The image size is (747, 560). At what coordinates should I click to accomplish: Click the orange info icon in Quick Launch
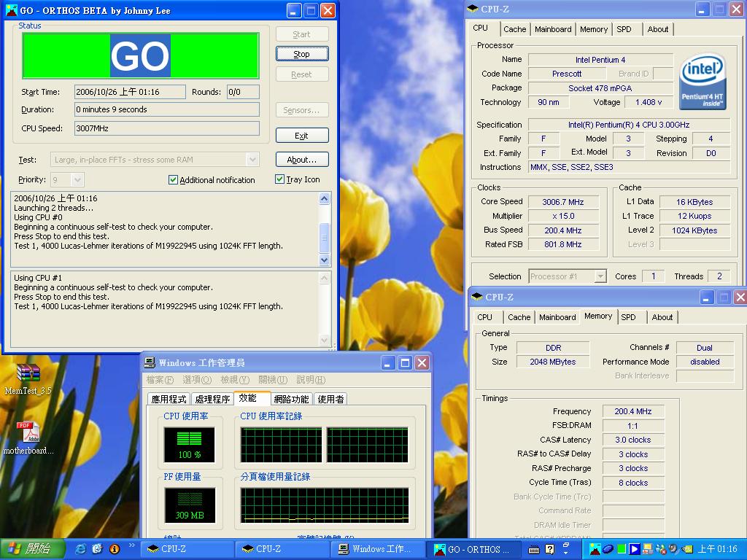coord(115,549)
